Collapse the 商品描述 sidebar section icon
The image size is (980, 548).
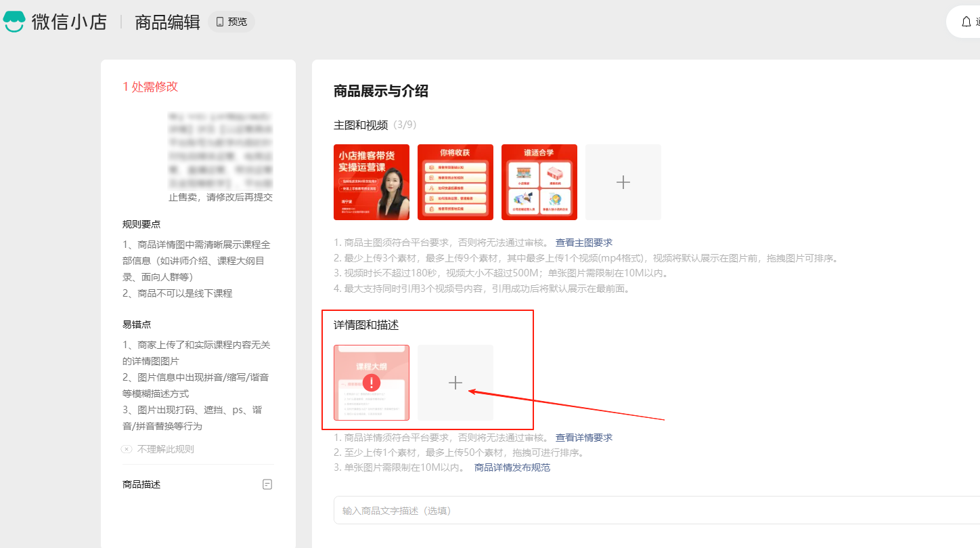pyautogui.click(x=267, y=484)
